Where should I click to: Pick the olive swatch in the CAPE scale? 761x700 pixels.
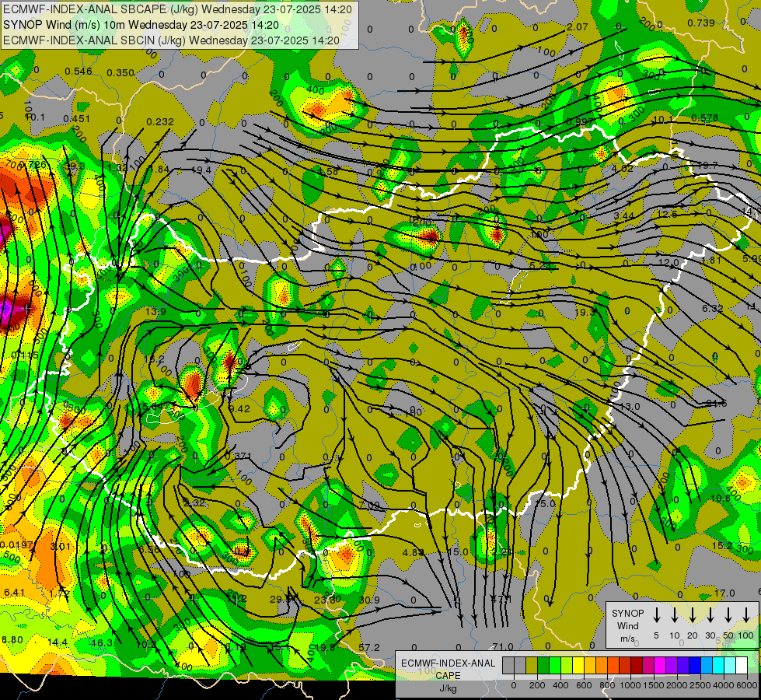(532, 666)
